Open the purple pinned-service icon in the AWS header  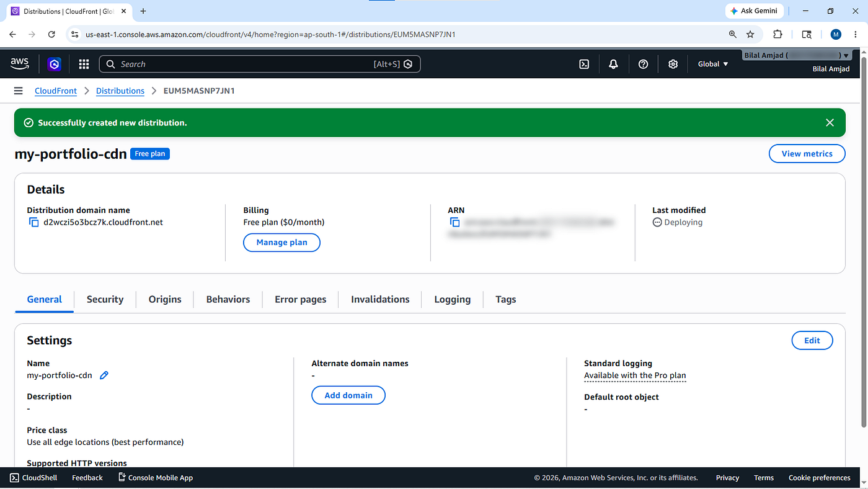tap(55, 64)
